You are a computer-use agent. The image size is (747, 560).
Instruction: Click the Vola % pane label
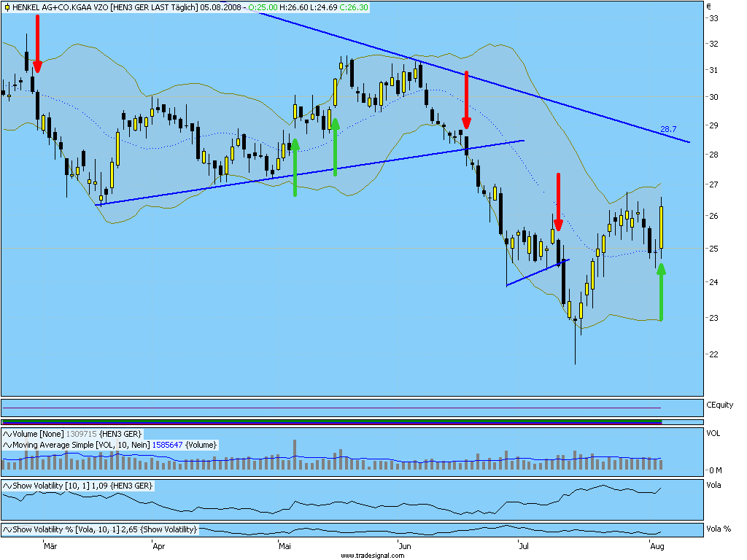(719, 529)
